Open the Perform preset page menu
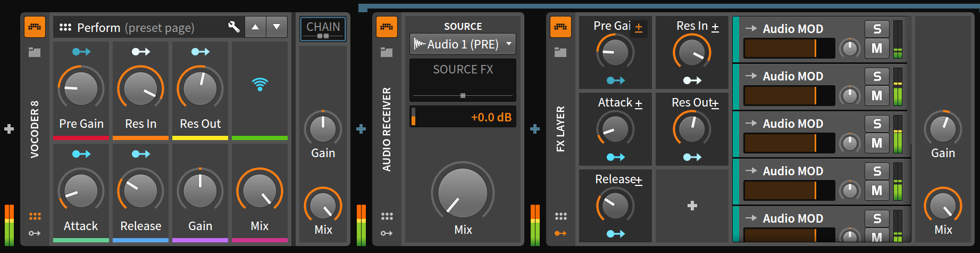This screenshot has height=253, width=980. [x=136, y=28]
